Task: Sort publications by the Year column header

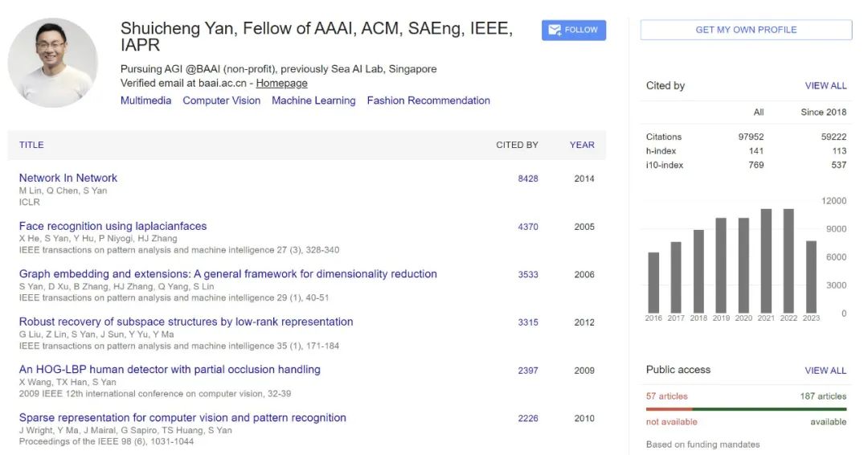Action: coord(582,145)
